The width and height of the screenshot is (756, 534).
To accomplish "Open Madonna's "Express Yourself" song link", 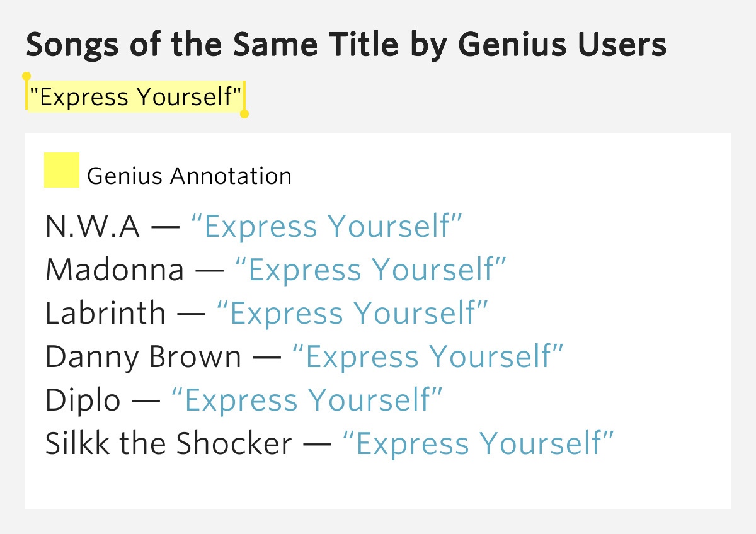I will tap(370, 270).
